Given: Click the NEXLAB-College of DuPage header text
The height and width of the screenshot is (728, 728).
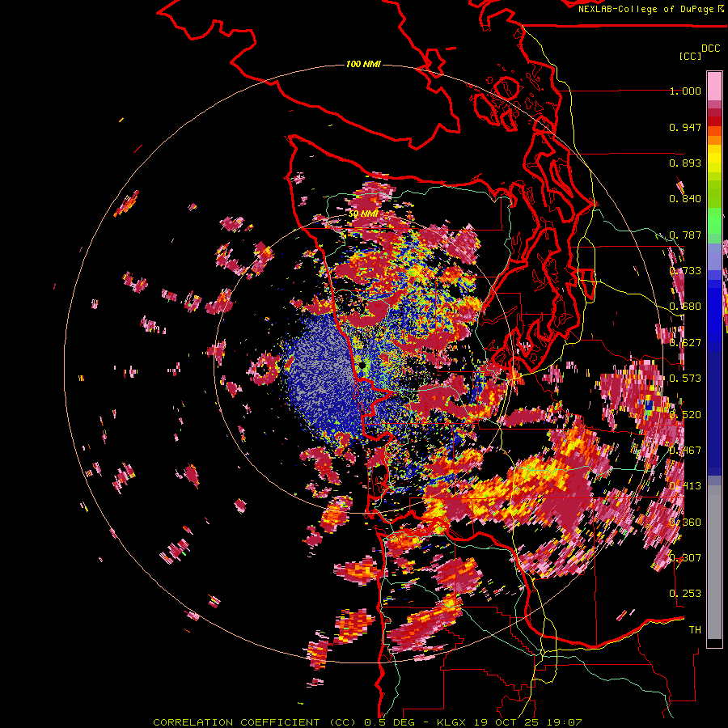Looking at the screenshot, I should click(650, 9).
